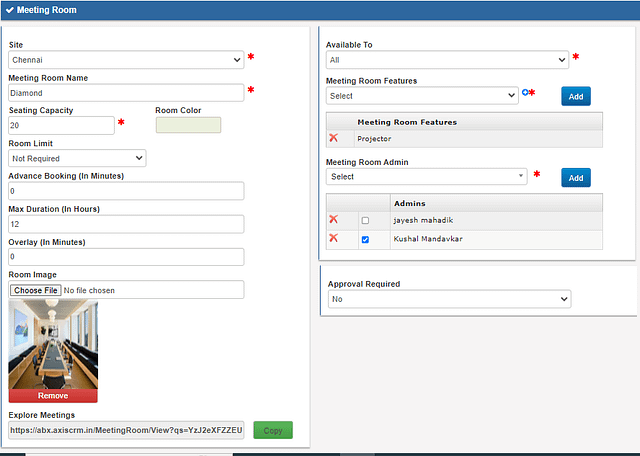The width and height of the screenshot is (640, 456).
Task: Open the Meeting Room Admin select box
Action: pos(427,177)
